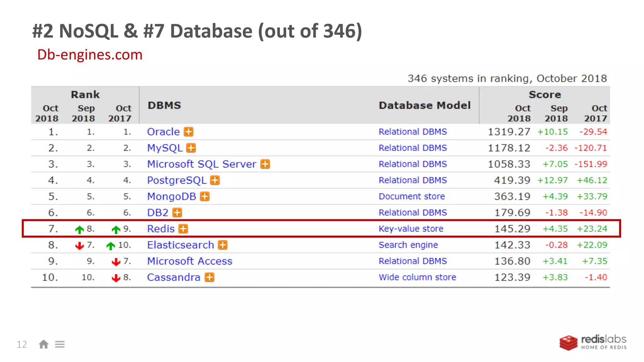Click green up arrow beside Elasticsearch rank 10

click(111, 246)
